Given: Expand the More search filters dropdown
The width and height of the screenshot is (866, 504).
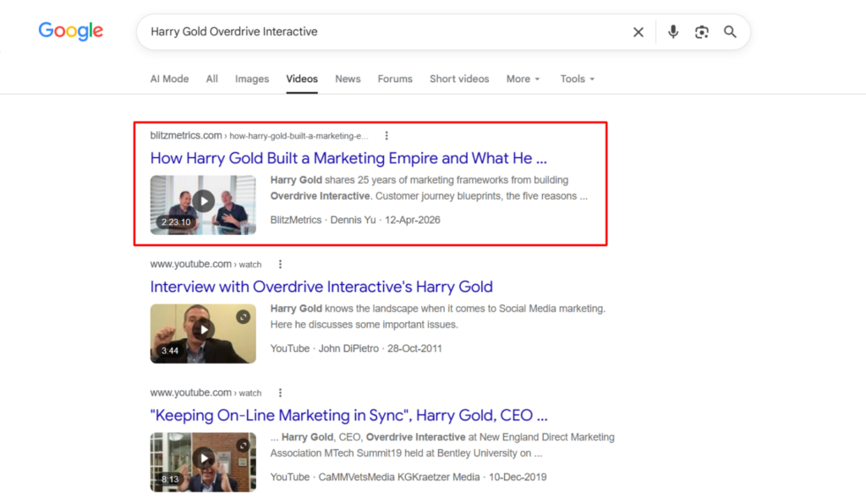Looking at the screenshot, I should (523, 79).
